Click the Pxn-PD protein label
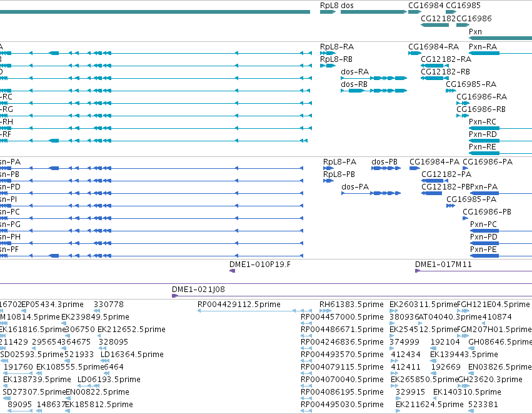Screen dimensions: 532x414 click(484, 237)
